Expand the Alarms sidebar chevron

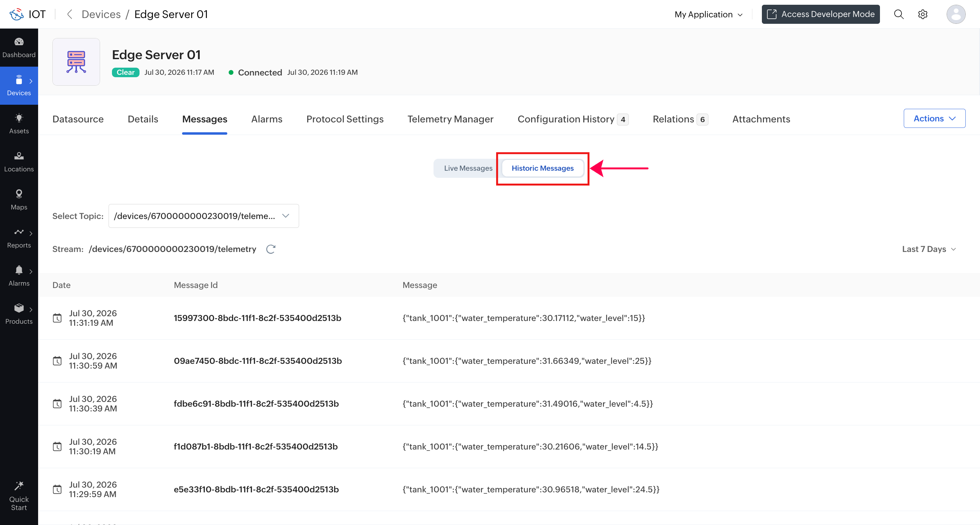pyautogui.click(x=31, y=271)
